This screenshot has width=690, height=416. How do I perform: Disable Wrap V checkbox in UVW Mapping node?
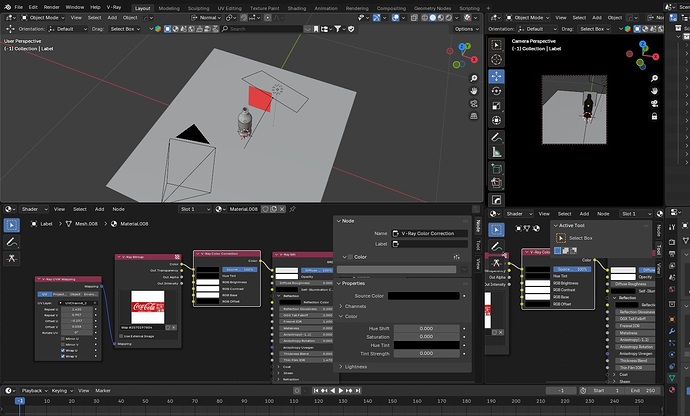click(63, 356)
